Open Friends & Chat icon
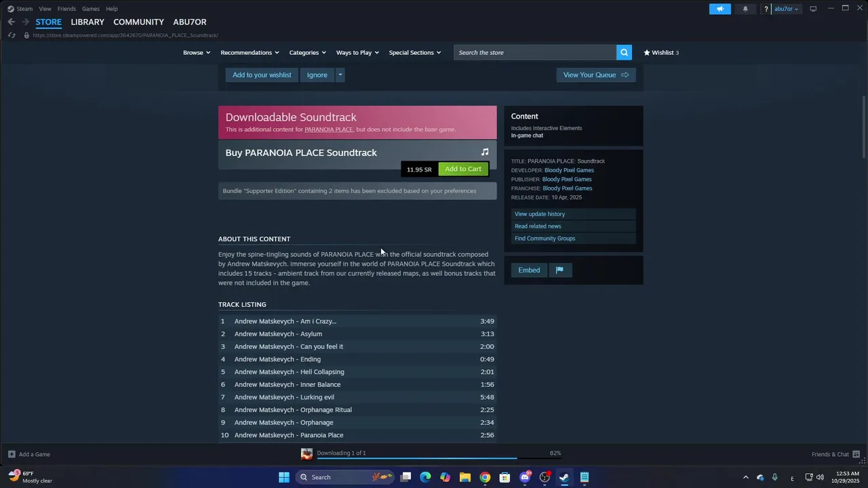This screenshot has width=868, height=488. [x=856, y=454]
